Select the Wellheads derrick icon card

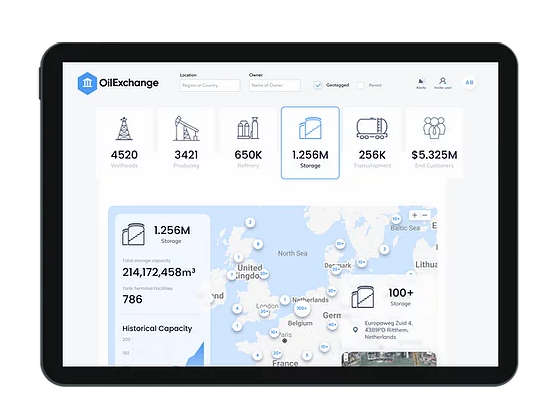tap(124, 143)
